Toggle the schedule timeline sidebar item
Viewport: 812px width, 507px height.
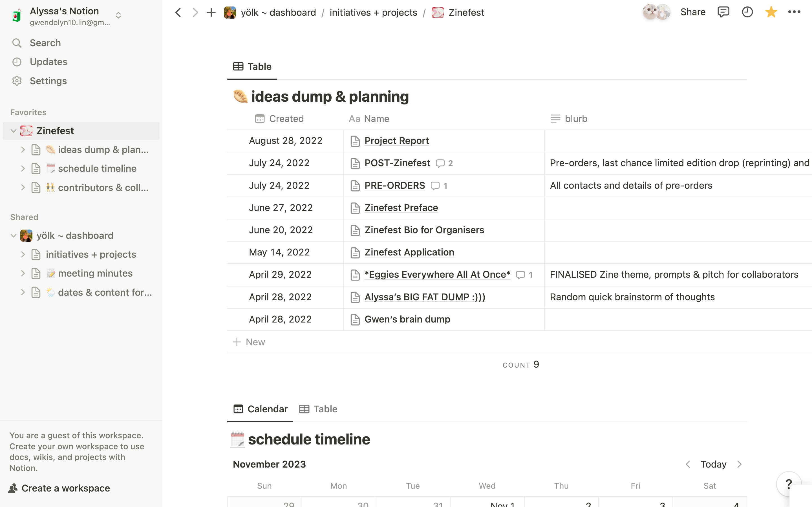22,168
